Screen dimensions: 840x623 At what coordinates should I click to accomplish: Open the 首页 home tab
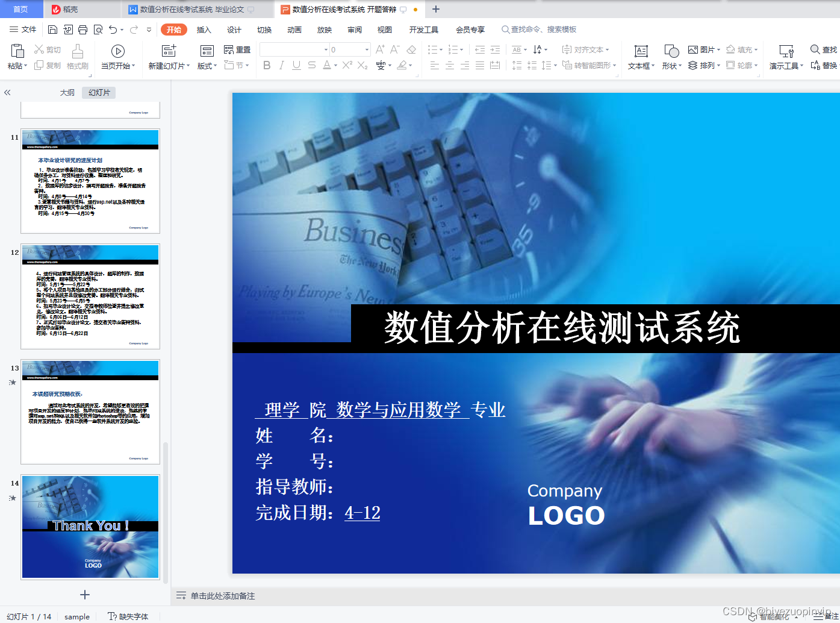pos(21,9)
